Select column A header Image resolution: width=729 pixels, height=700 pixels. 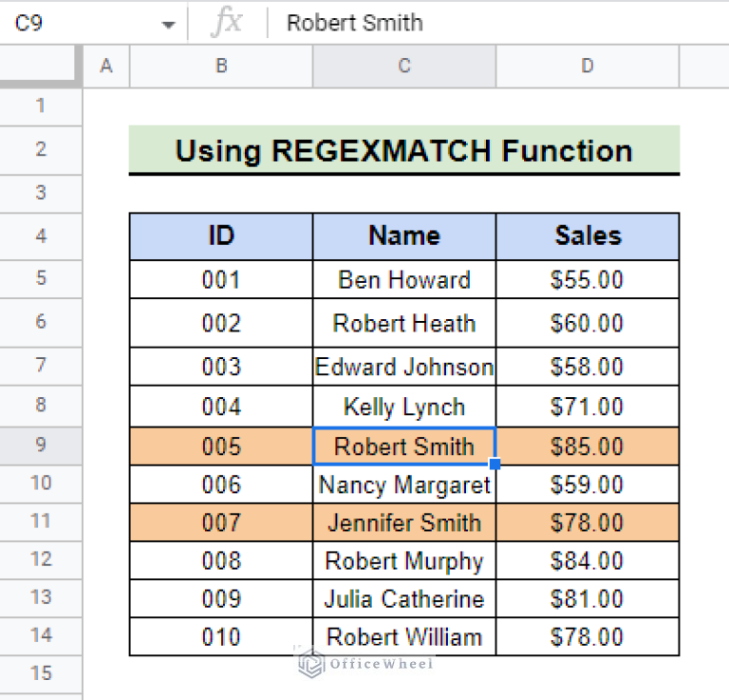pyautogui.click(x=106, y=66)
